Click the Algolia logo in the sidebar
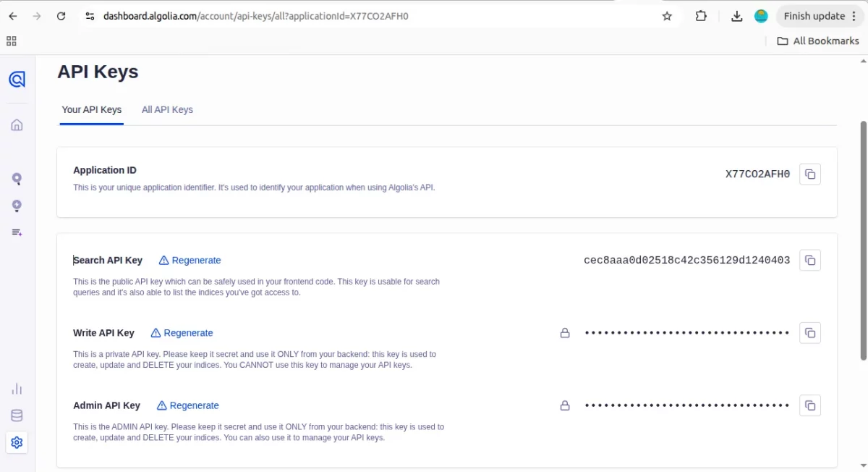868x472 pixels. pos(17,78)
